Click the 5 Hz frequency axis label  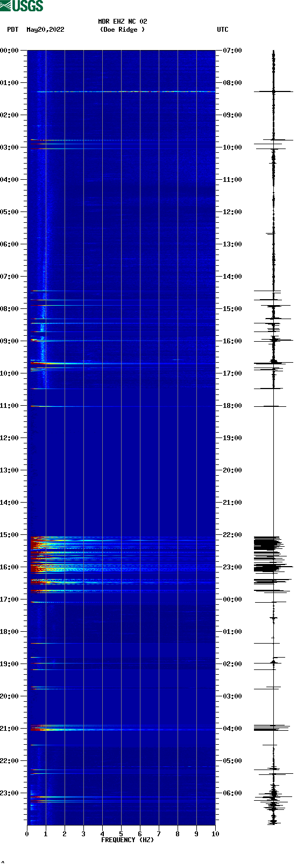[121, 834]
